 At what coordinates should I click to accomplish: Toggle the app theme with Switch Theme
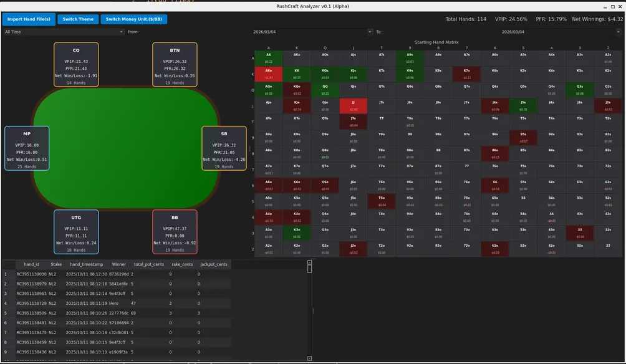pyautogui.click(x=78, y=19)
